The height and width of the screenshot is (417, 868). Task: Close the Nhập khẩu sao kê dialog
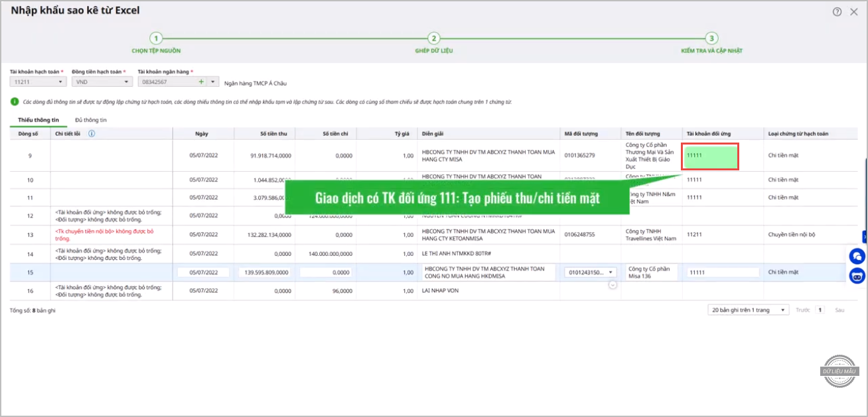click(x=854, y=11)
